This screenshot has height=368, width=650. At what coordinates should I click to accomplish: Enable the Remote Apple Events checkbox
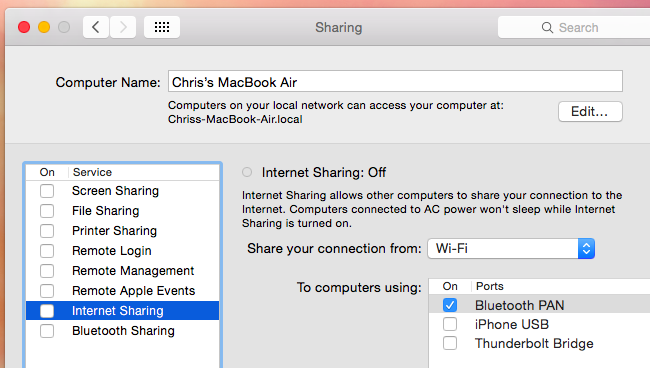[x=47, y=291]
